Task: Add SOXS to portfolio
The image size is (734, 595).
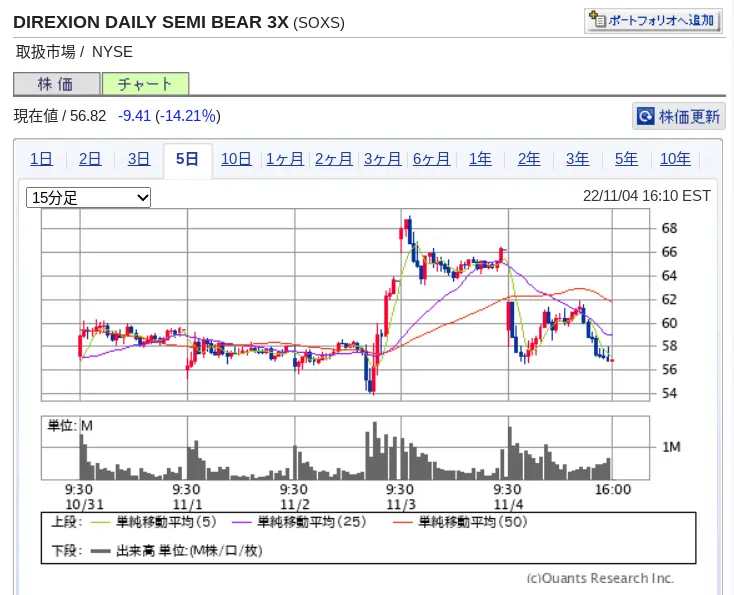Action: (x=653, y=21)
